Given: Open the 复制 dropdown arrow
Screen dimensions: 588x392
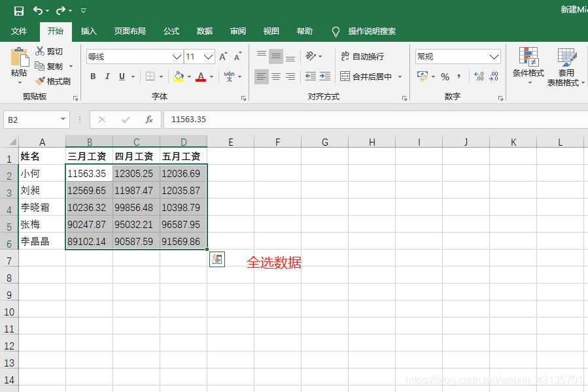Looking at the screenshot, I should 71,67.
